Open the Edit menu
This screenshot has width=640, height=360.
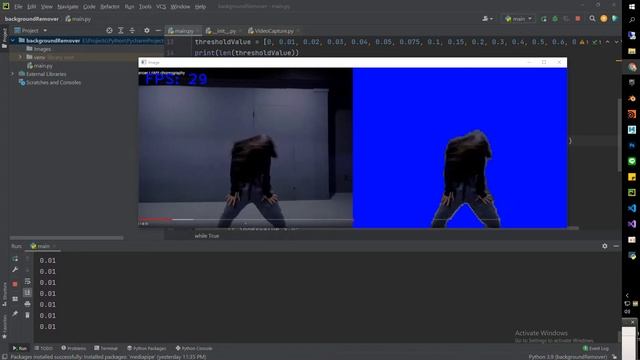[x=31, y=7]
